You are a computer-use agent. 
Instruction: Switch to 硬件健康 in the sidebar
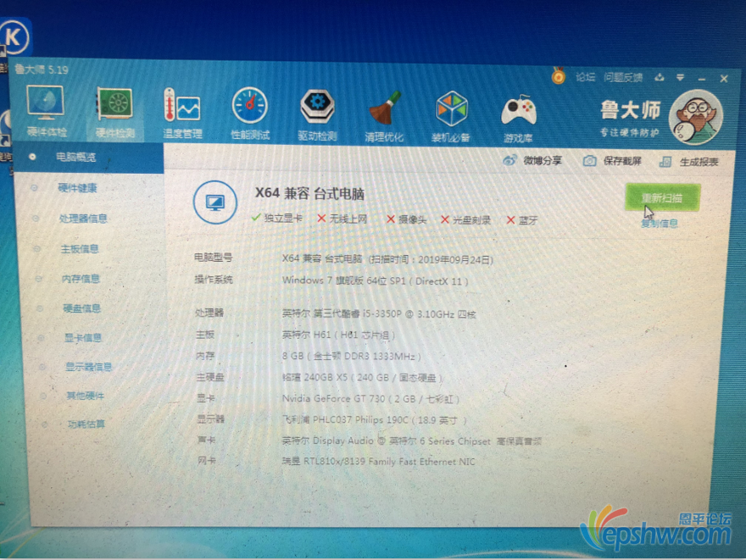(x=77, y=188)
